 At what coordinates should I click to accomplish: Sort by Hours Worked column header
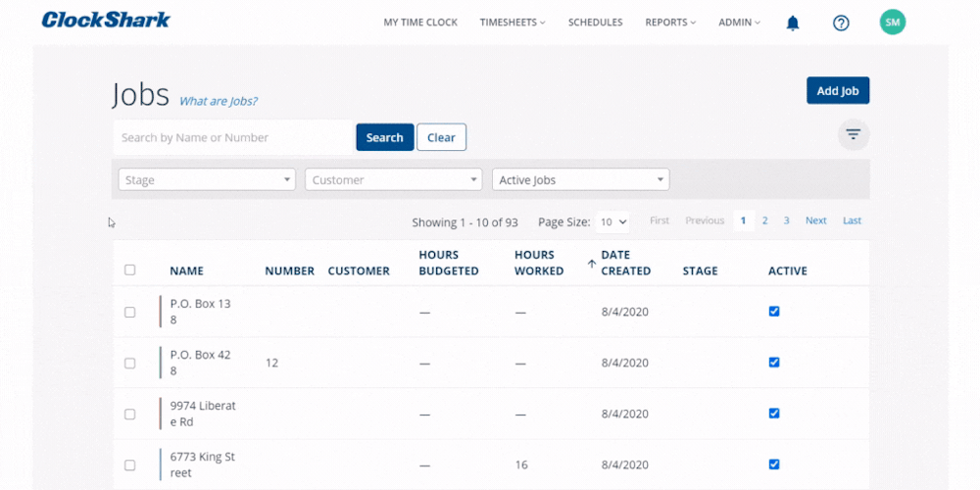(x=539, y=263)
